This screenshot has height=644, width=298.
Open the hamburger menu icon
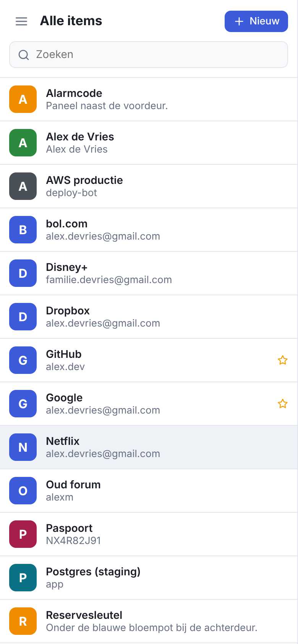[x=21, y=21]
